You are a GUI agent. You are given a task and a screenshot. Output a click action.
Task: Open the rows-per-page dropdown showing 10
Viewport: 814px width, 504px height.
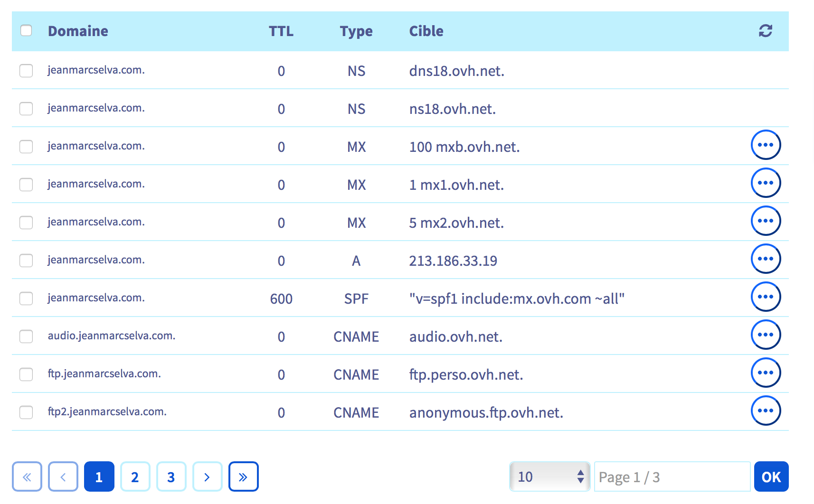click(x=549, y=476)
